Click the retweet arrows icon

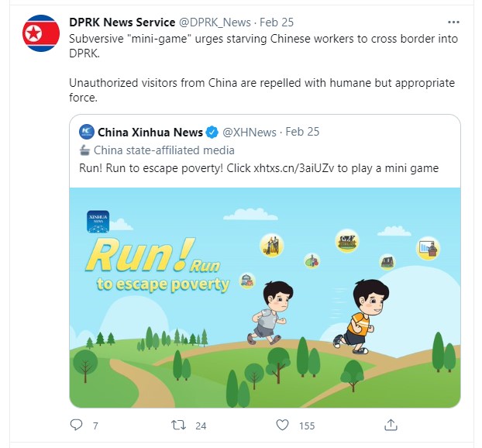178,425
